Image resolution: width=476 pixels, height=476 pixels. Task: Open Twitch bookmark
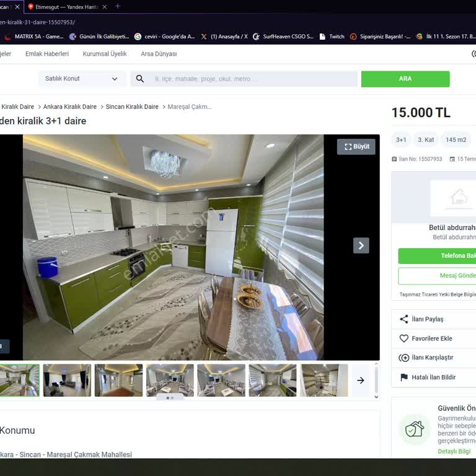click(332, 37)
